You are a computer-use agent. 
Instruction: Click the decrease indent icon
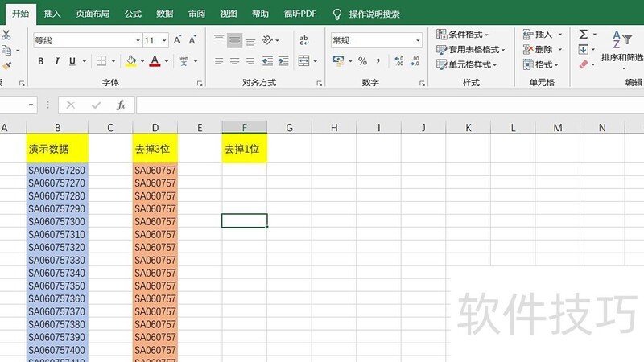[x=268, y=61]
